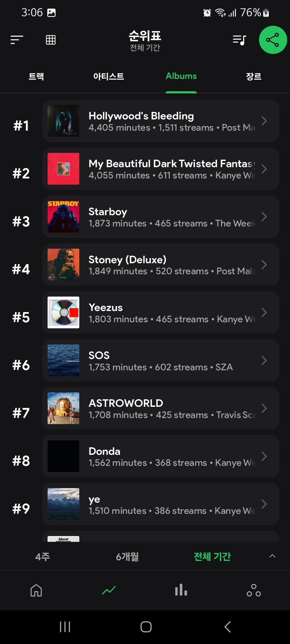Select the 6개월 time range

127,557
